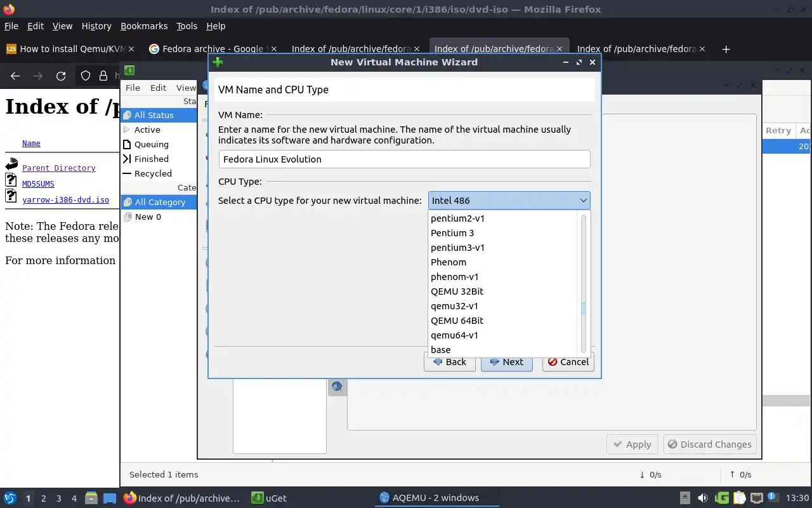Open Firefox Tools menu

tap(187, 26)
